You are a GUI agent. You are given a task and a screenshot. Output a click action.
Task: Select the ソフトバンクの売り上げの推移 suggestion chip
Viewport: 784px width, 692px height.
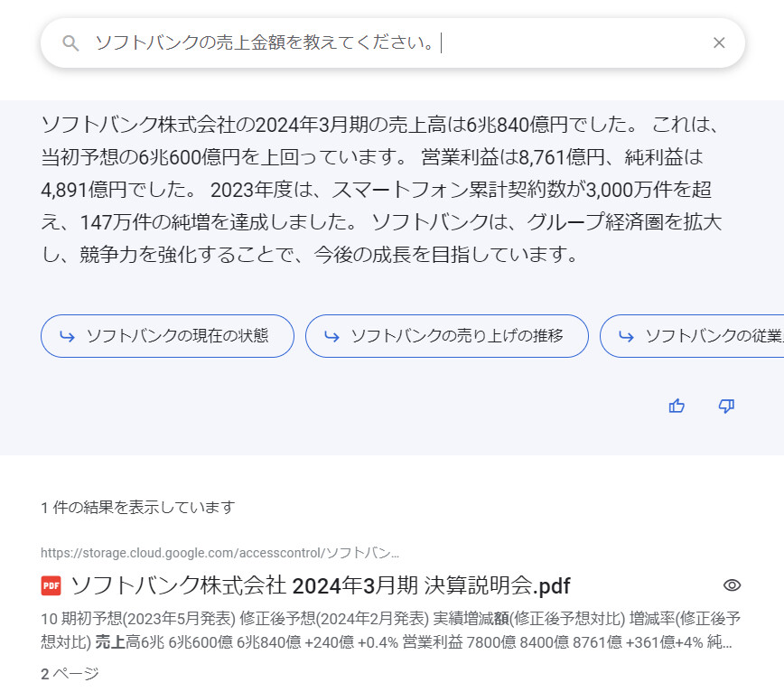tap(446, 336)
